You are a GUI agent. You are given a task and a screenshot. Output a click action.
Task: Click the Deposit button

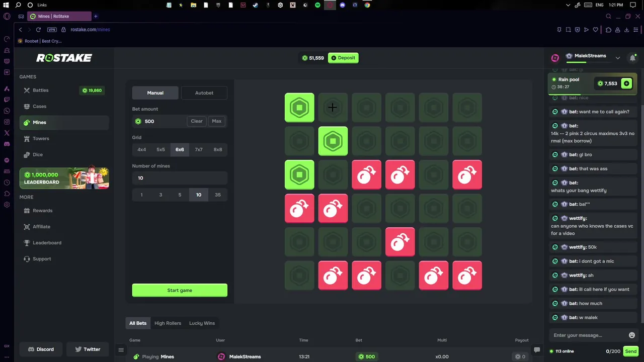343,58
